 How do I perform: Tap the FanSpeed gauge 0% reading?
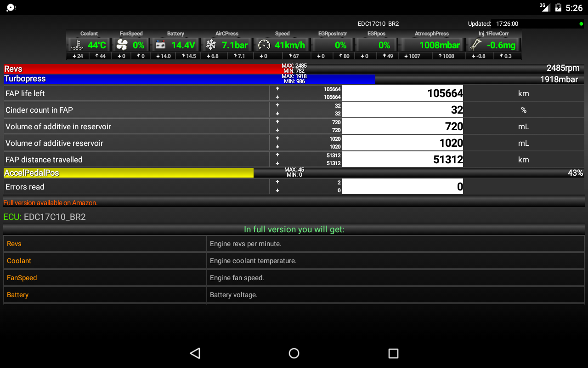point(138,45)
